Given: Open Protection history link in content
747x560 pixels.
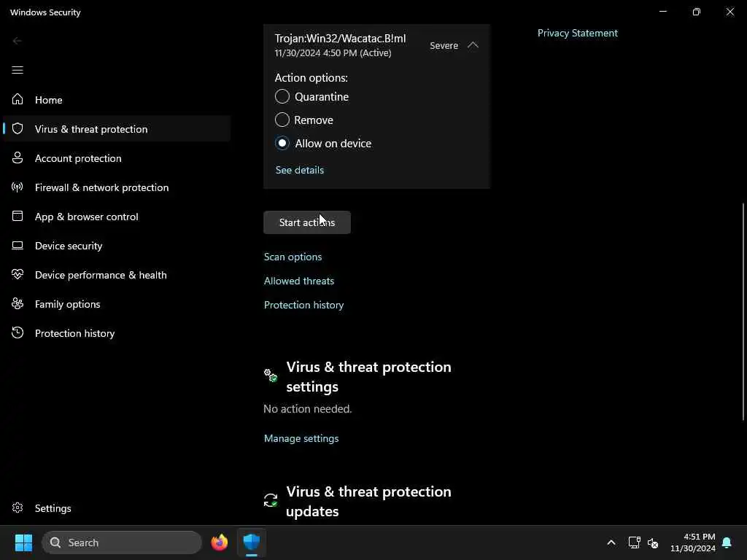Looking at the screenshot, I should (x=303, y=305).
